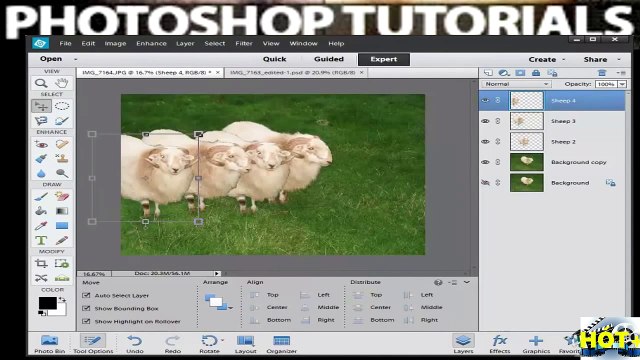
Task: Click the lock all pixels icon
Action: click(x=536, y=73)
